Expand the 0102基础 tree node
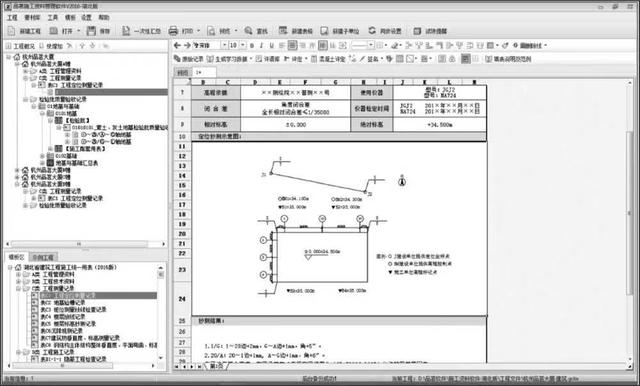This screenshot has width=640, height=386. pyautogui.click(x=42, y=156)
